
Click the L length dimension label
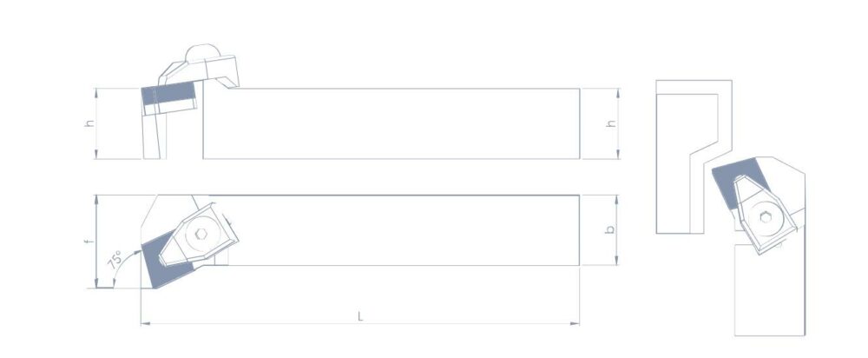360,316
